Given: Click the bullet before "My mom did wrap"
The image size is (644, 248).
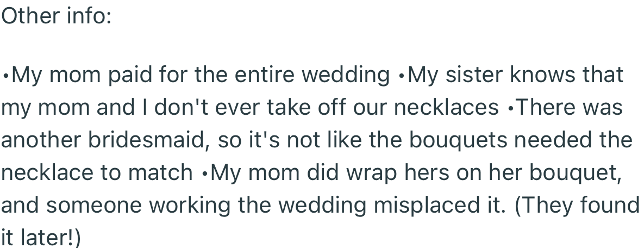Looking at the screenshot, I should (204, 173).
